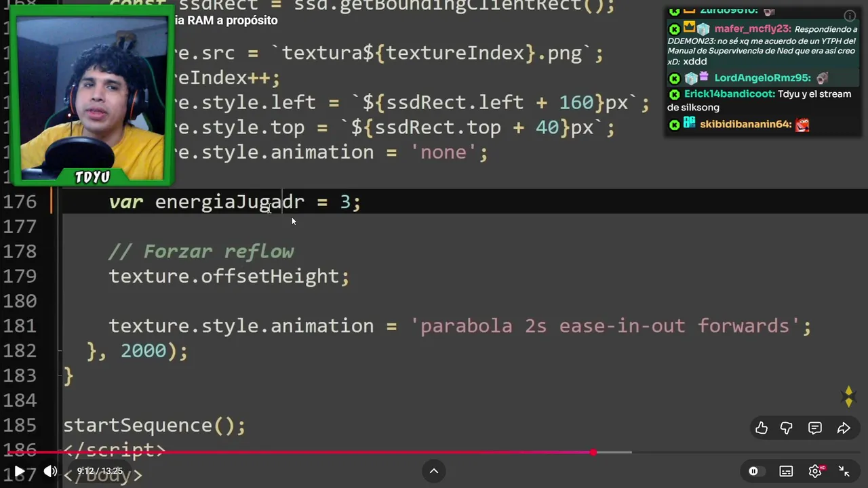The width and height of the screenshot is (868, 488).
Task: Click the code '}, 2000);' on line 182
Action: pos(138,351)
